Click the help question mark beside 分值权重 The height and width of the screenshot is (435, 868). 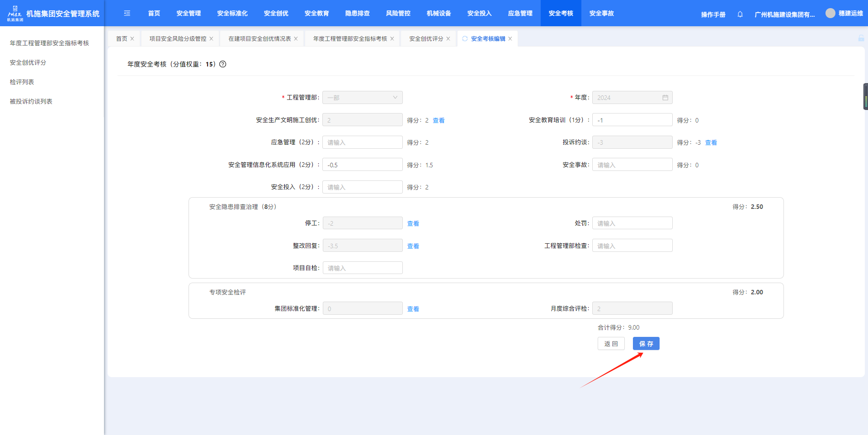click(x=223, y=64)
